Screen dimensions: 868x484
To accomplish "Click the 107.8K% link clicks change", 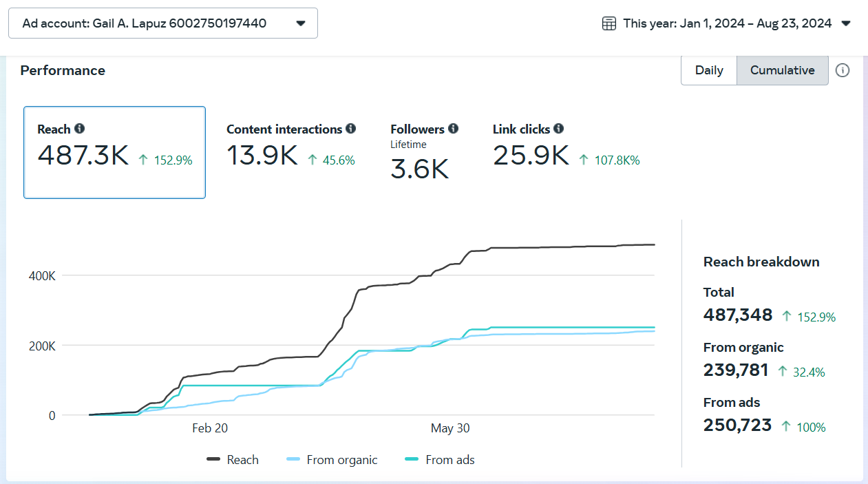I will pos(617,160).
